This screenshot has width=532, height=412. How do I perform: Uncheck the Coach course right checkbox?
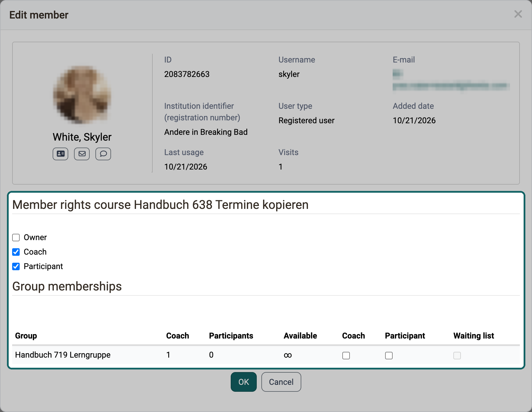pos(16,252)
